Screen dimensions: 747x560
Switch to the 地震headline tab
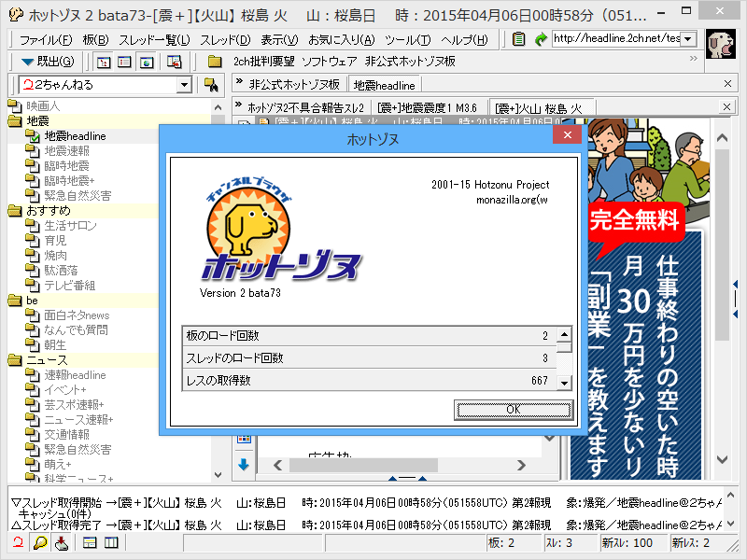tap(385, 83)
